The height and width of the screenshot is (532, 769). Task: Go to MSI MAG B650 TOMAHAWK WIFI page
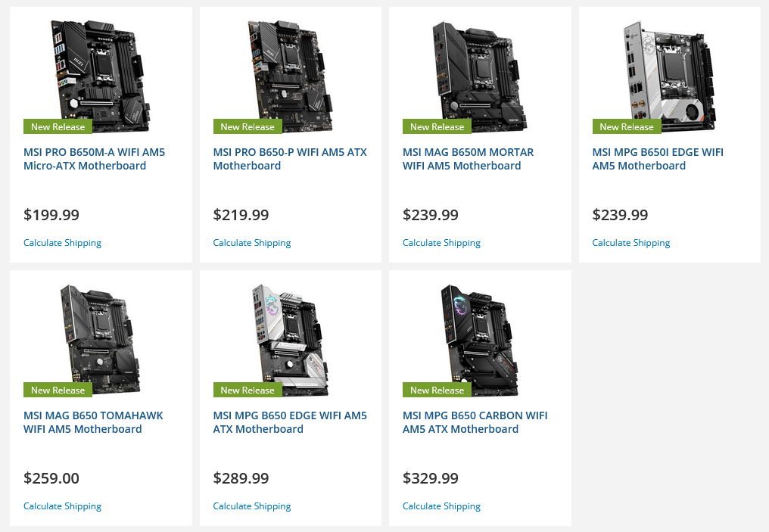pos(93,422)
